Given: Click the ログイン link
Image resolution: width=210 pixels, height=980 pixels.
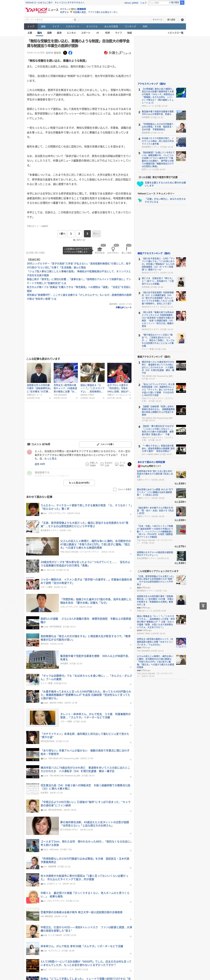Looking at the screenshot, I should tap(64, 12).
